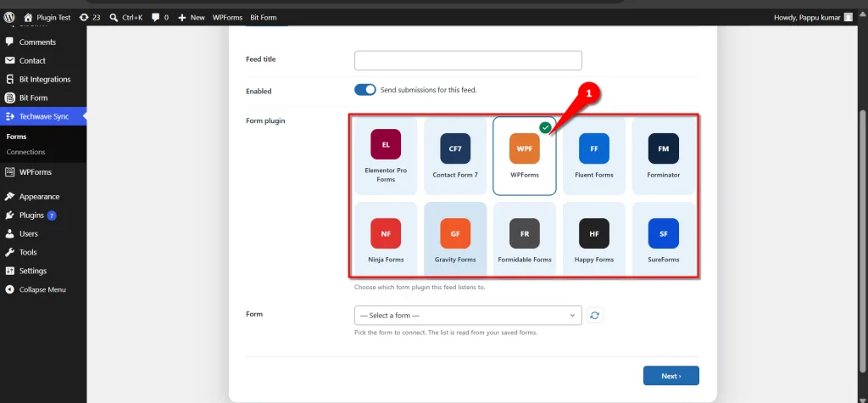Open the Select a form dropdown
Viewport: 868px width, 403px height.
coord(468,316)
